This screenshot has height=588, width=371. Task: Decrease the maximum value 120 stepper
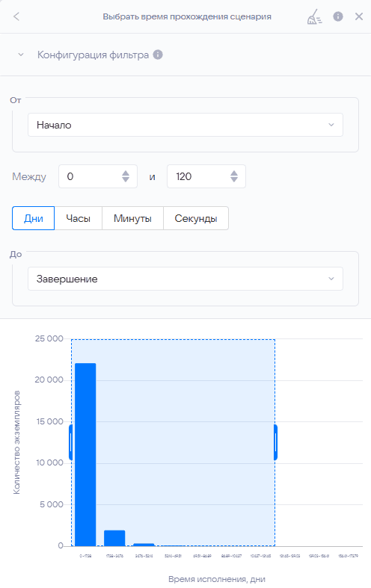point(234,179)
